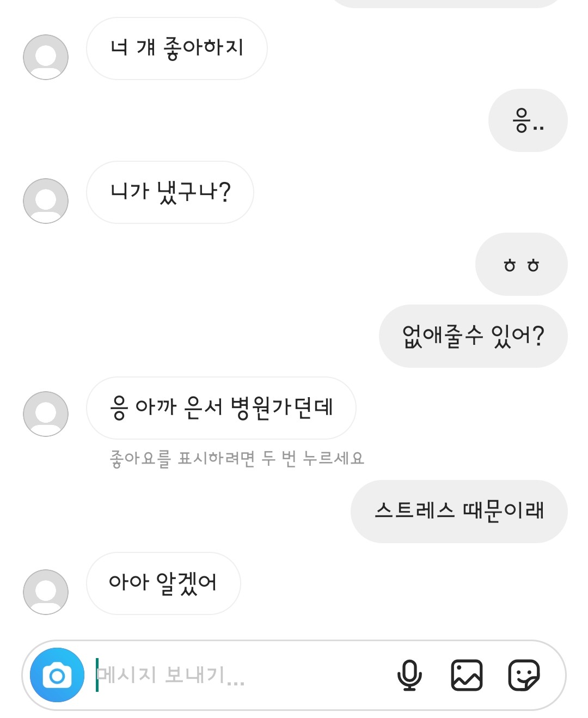The height and width of the screenshot is (718, 588).
Task: Open the sticker picker icon
Action: coord(524,675)
